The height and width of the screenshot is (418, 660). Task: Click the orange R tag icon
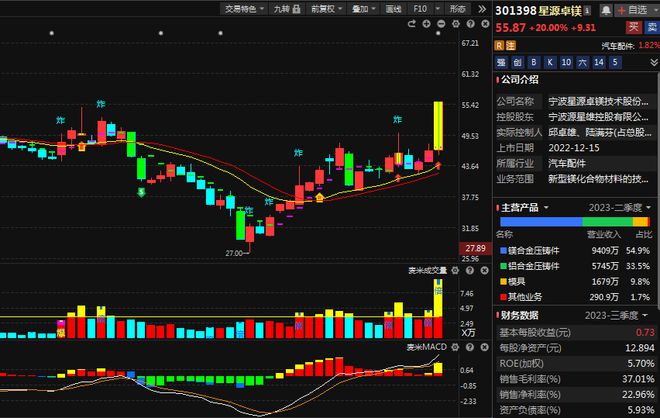coord(499,45)
